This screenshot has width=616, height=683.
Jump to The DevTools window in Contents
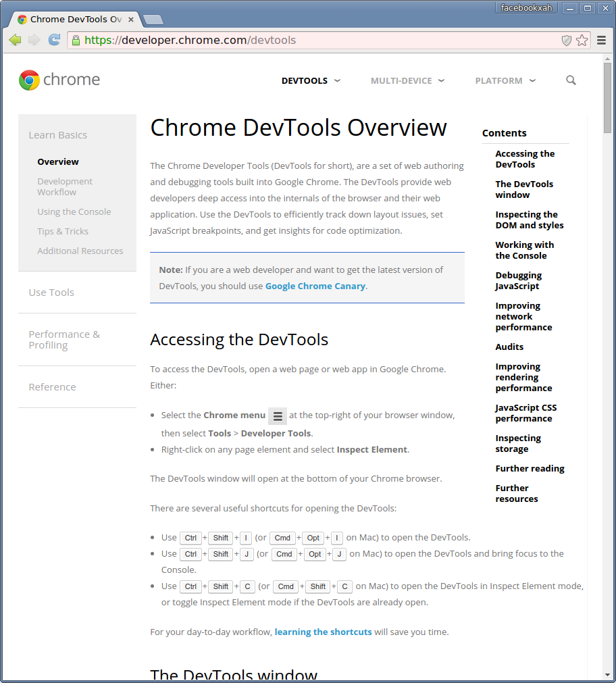pyautogui.click(x=524, y=189)
